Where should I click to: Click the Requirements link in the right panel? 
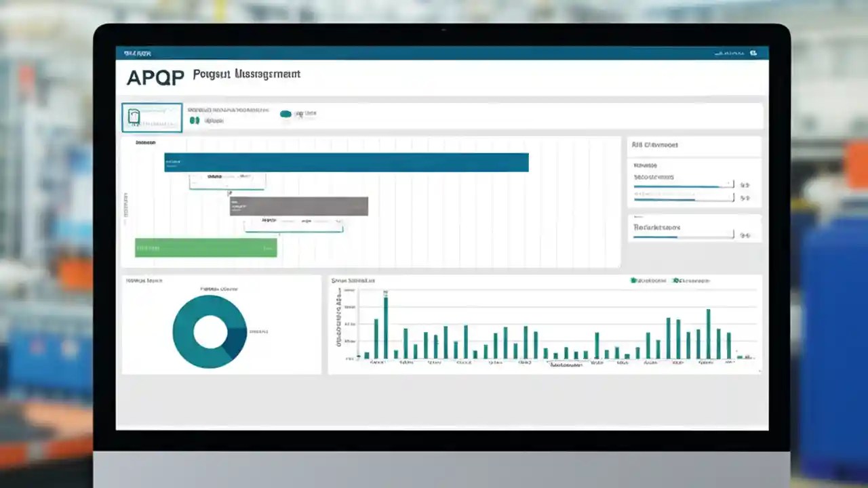pos(656,228)
